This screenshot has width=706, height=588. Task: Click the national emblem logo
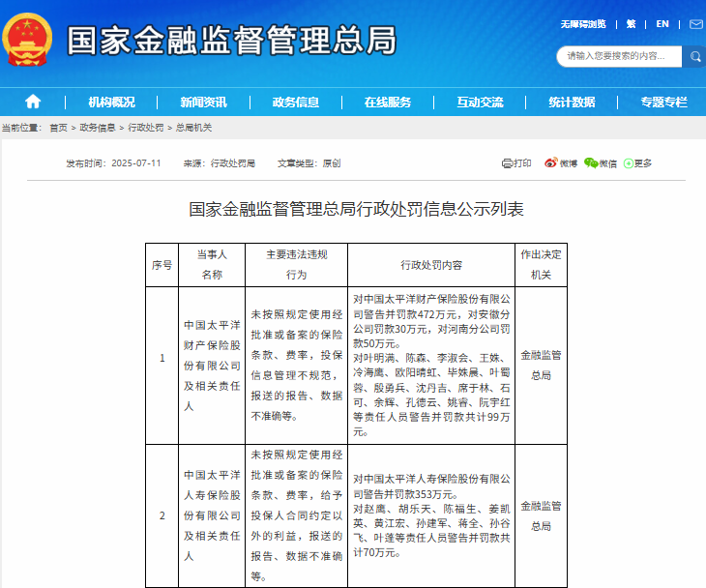tap(27, 40)
